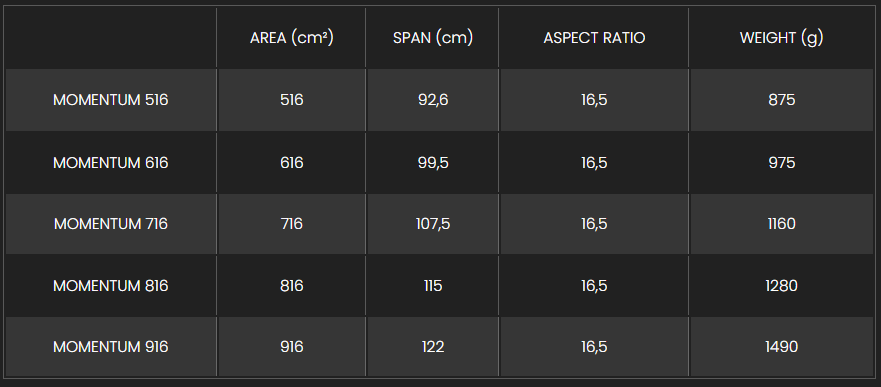This screenshot has height=387, width=881.
Task: Select the MOMENTUM 616 row label
Action: click(111, 163)
